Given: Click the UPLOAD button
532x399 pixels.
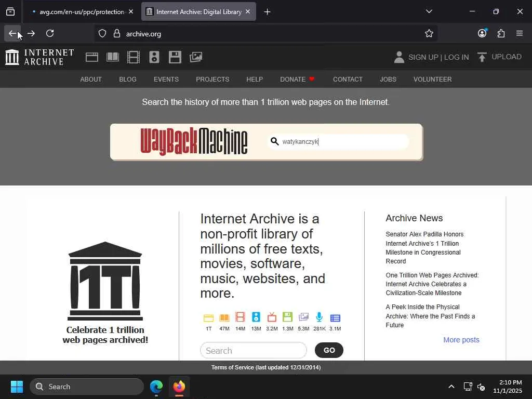Looking at the screenshot, I should (499, 57).
